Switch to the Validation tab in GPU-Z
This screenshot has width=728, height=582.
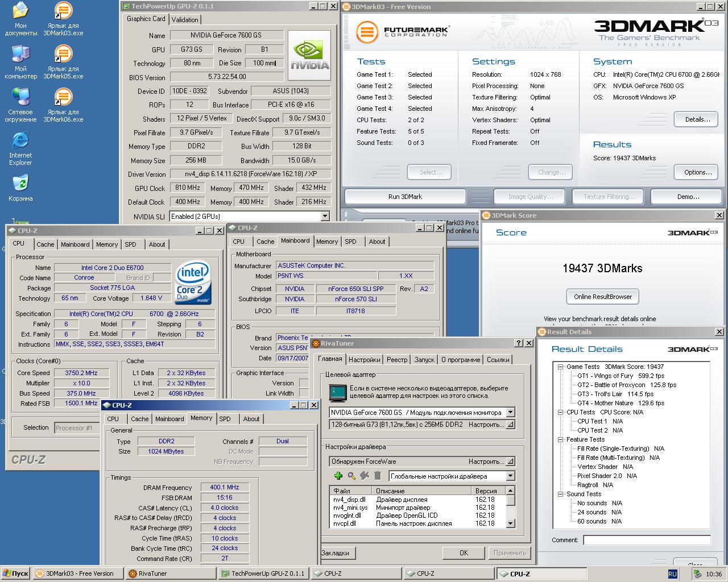pos(185,19)
